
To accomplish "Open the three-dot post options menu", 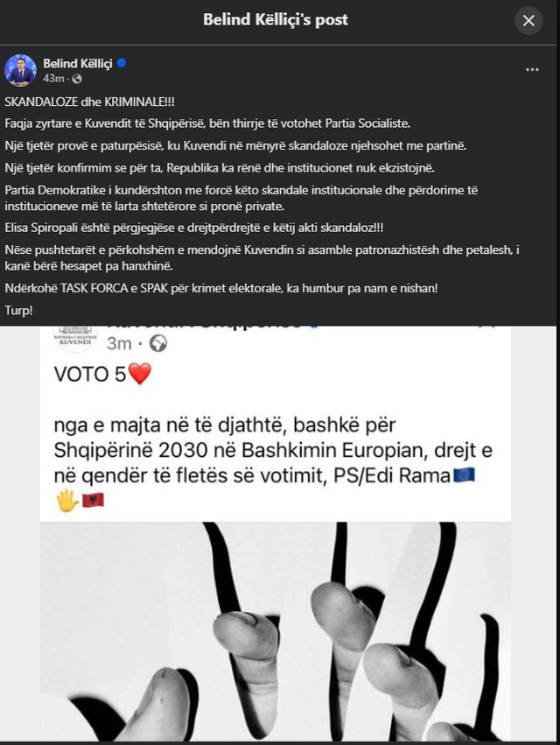I will (532, 69).
